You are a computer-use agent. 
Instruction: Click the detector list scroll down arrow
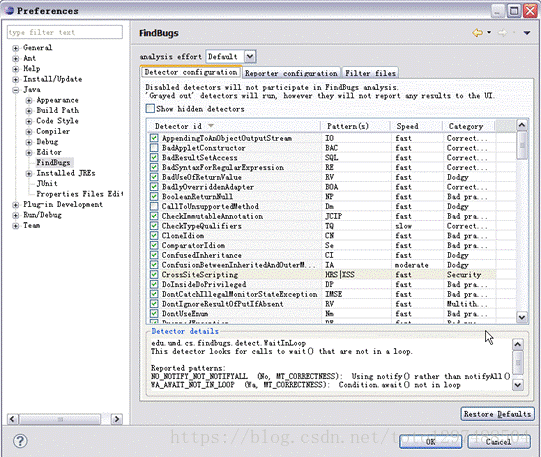point(522,317)
